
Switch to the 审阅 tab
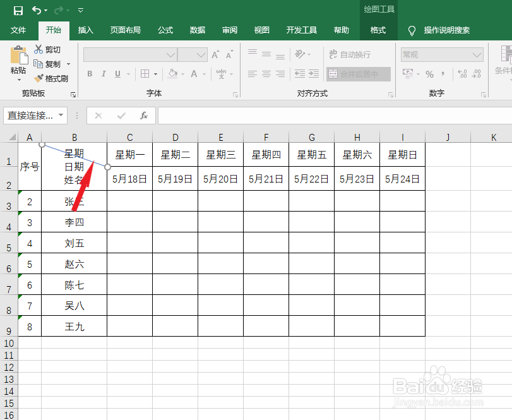coord(230,30)
